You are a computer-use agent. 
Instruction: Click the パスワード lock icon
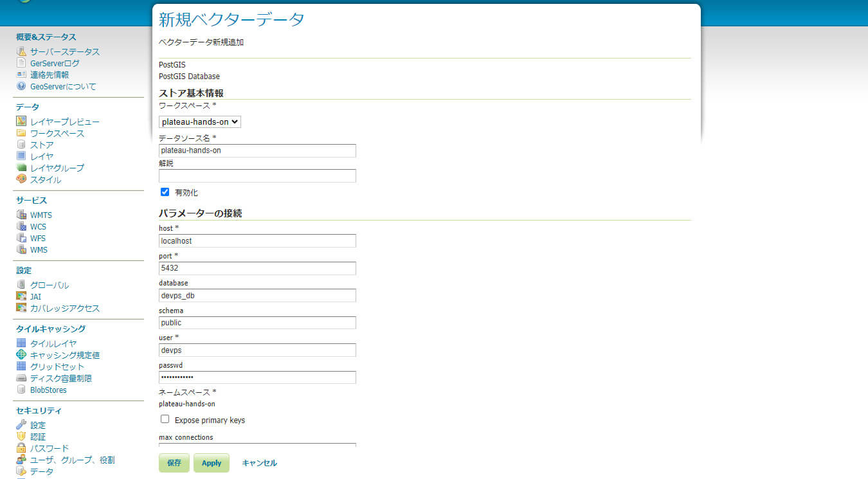21,448
